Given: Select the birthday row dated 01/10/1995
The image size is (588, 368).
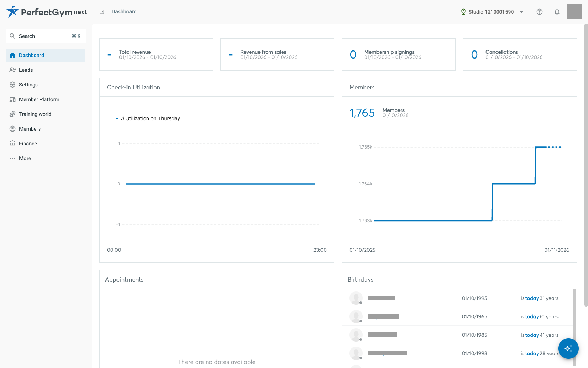Looking at the screenshot, I should coord(457,298).
